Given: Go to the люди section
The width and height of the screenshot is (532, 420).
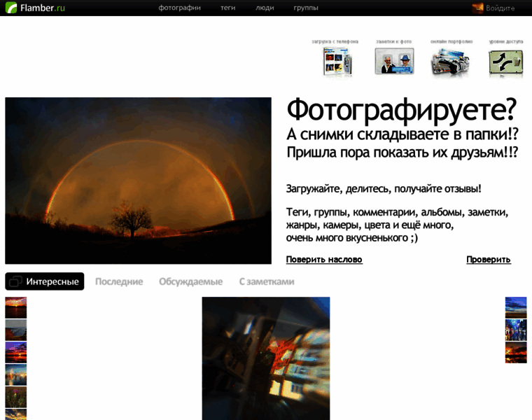Looking at the screenshot, I should [x=265, y=8].
